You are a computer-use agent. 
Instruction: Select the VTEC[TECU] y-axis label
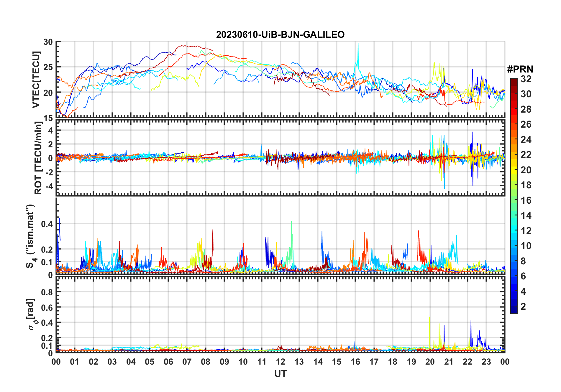(36, 80)
